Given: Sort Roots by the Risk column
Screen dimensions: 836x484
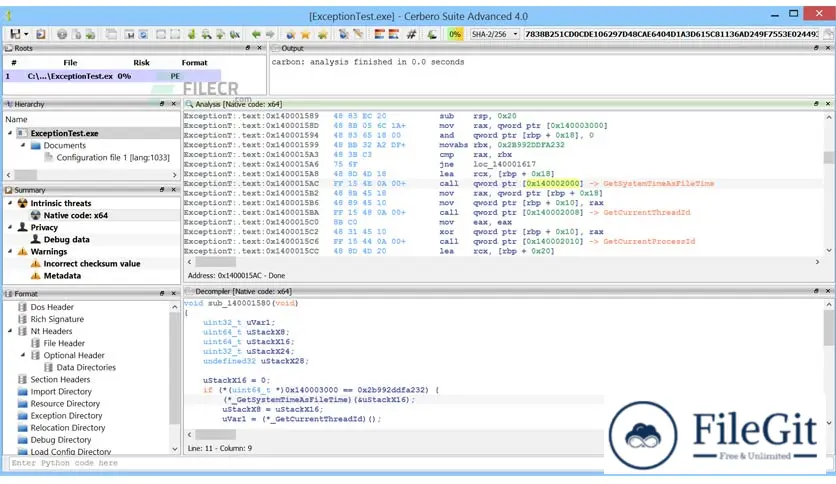Looking at the screenshot, I should pos(141,62).
